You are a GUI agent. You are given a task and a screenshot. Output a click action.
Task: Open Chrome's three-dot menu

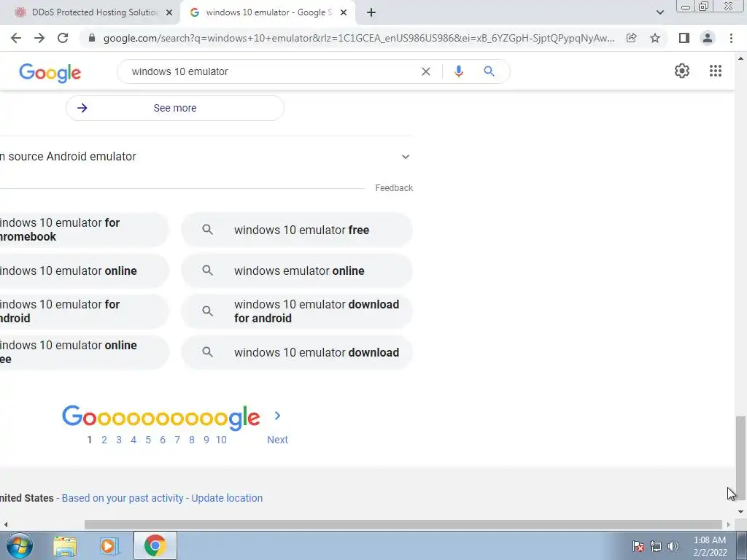(x=731, y=38)
